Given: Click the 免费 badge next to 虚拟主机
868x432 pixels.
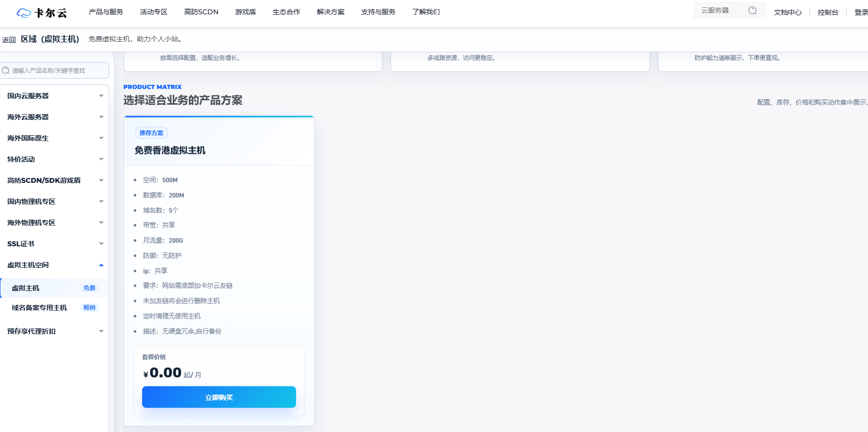Looking at the screenshot, I should [90, 288].
